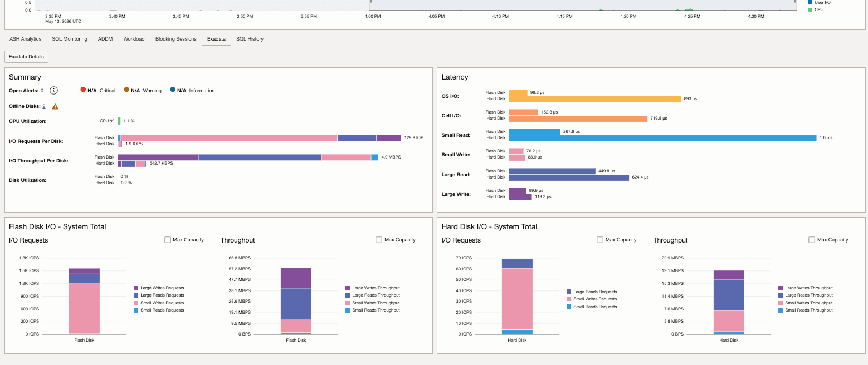This screenshot has height=365, width=868.
Task: Open the Offline Disks count link 2
Action: 44,106
